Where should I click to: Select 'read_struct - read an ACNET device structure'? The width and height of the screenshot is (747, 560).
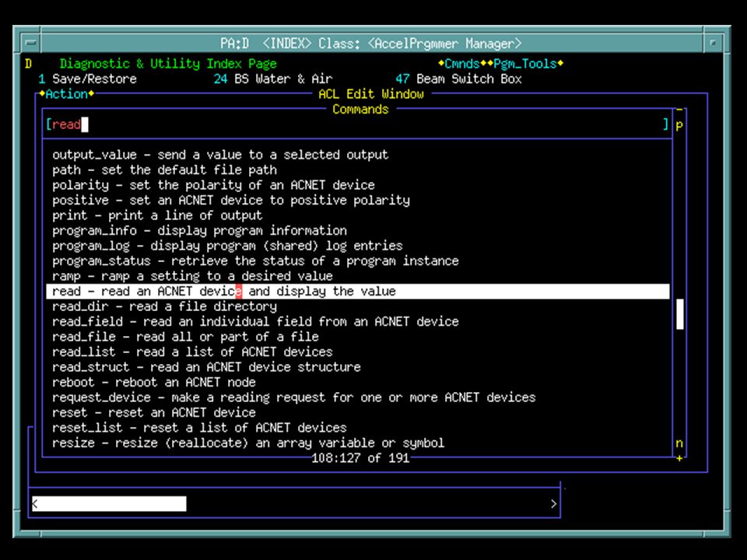pyautogui.click(x=357, y=368)
